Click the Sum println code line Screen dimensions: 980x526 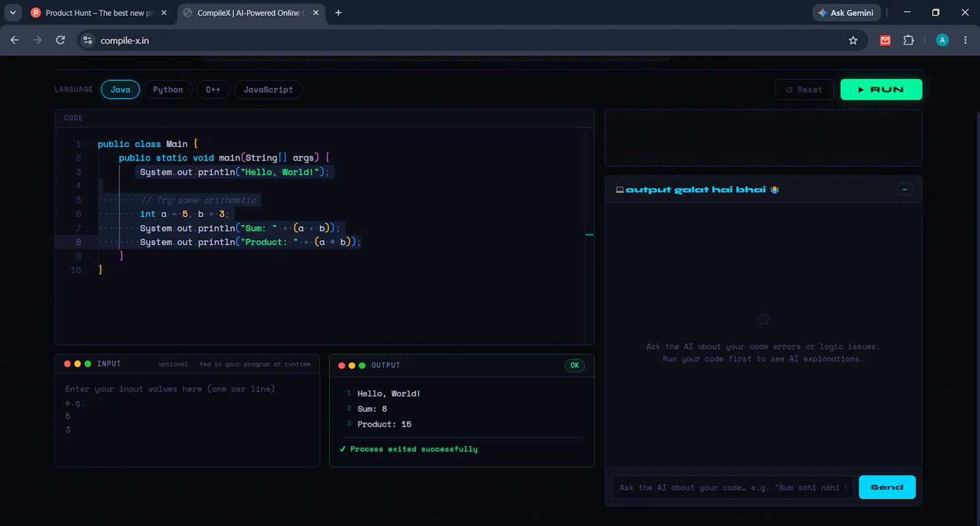(x=239, y=228)
